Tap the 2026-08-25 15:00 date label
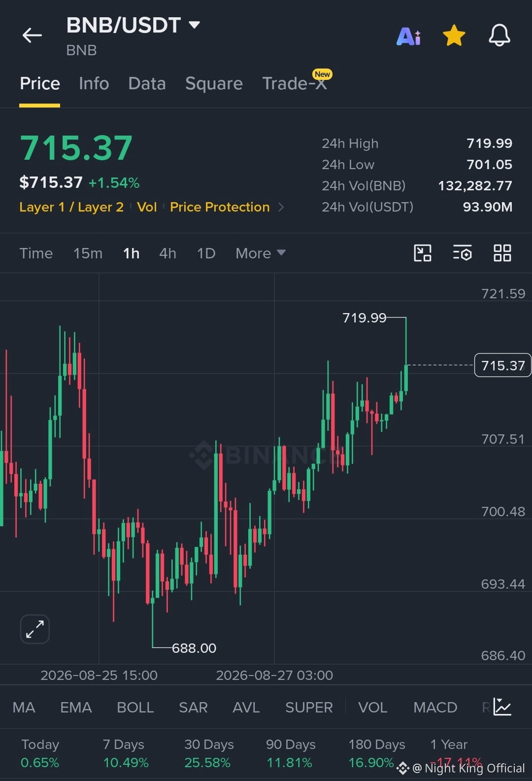Viewport: 532px width, 781px height. pyautogui.click(x=99, y=675)
